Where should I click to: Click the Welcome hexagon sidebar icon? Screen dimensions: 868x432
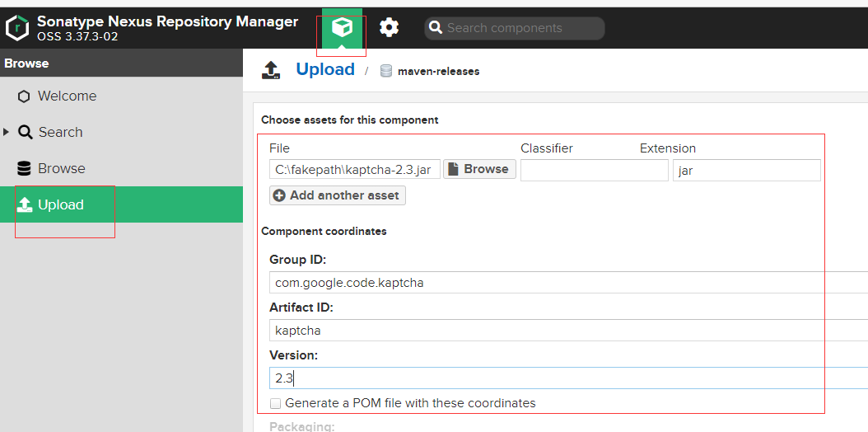[x=24, y=96]
